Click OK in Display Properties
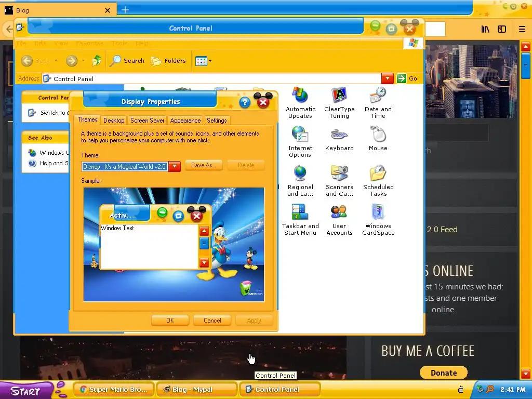 pos(170,320)
